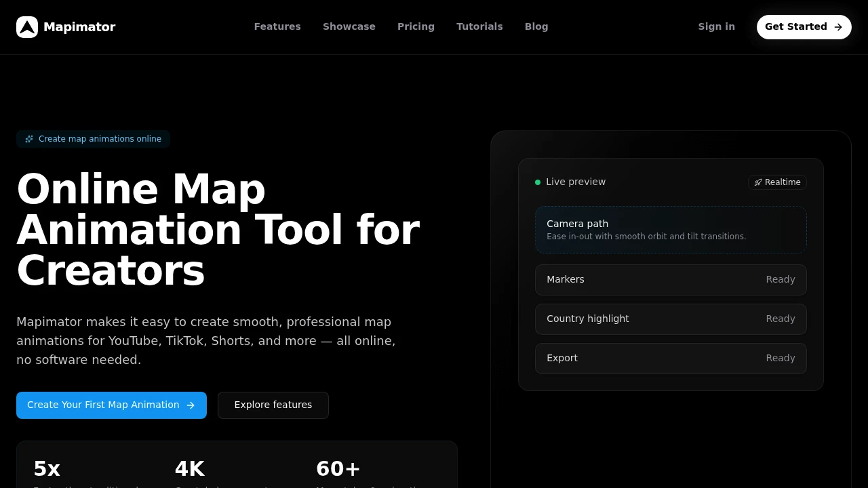Click the 5x statistic

[47, 469]
